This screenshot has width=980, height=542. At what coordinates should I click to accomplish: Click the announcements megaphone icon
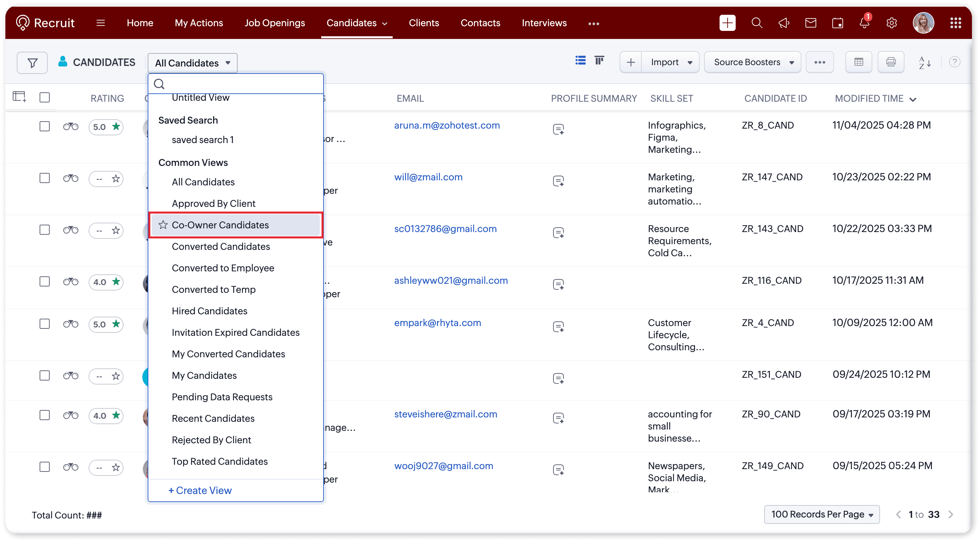pyautogui.click(x=784, y=23)
